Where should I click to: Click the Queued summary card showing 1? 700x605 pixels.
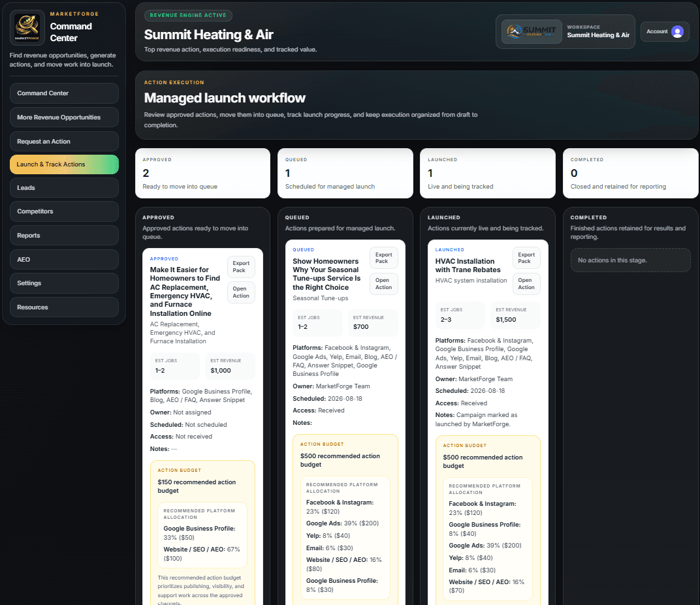[345, 173]
